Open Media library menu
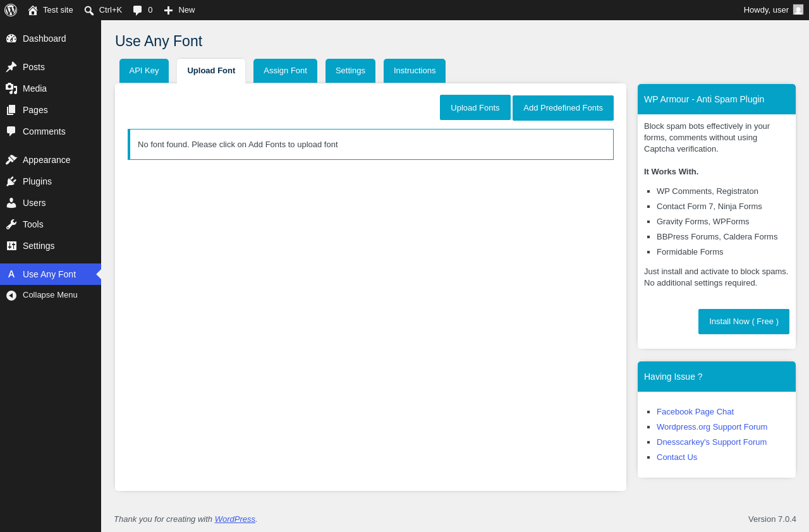 pos(51,88)
